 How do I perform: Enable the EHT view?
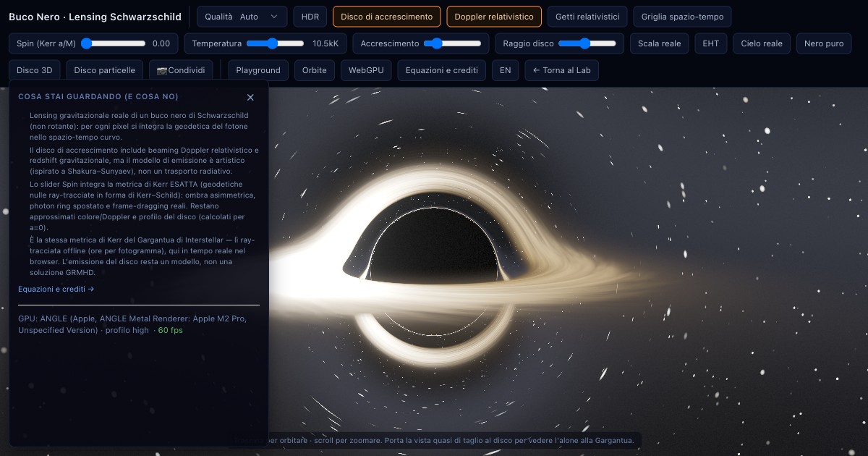pos(711,43)
